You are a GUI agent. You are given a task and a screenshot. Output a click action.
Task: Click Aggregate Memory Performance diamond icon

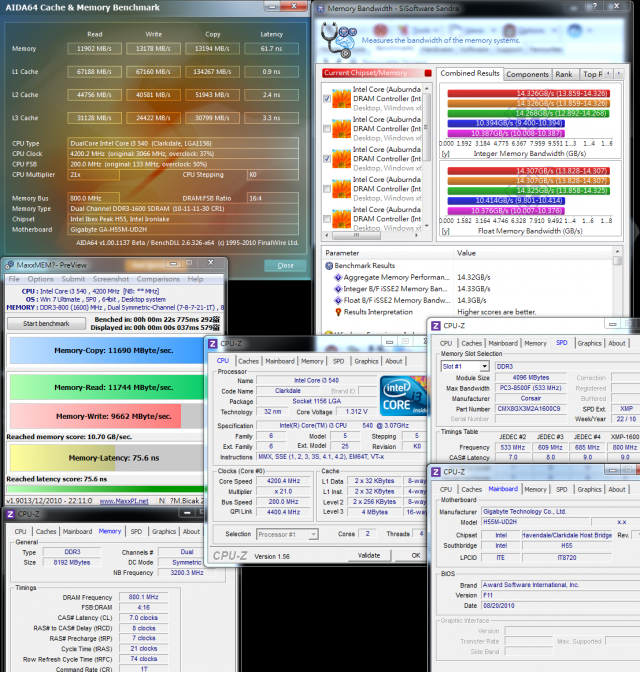click(338, 278)
